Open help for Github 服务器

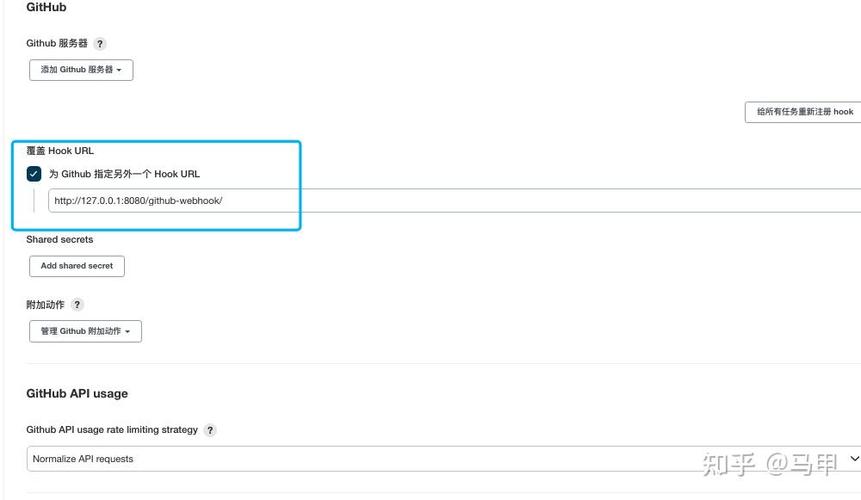point(99,44)
